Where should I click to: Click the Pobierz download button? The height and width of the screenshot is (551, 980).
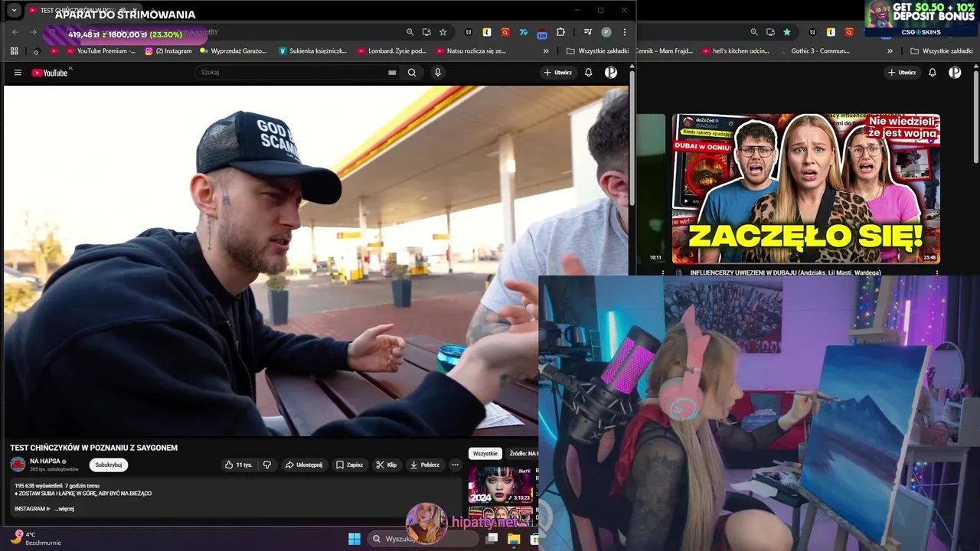tap(424, 465)
